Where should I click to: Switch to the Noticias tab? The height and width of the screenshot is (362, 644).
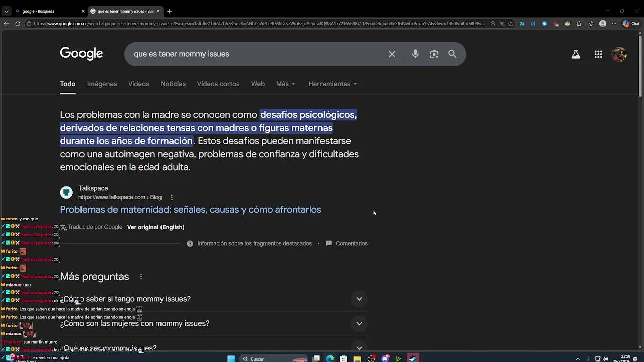click(173, 84)
